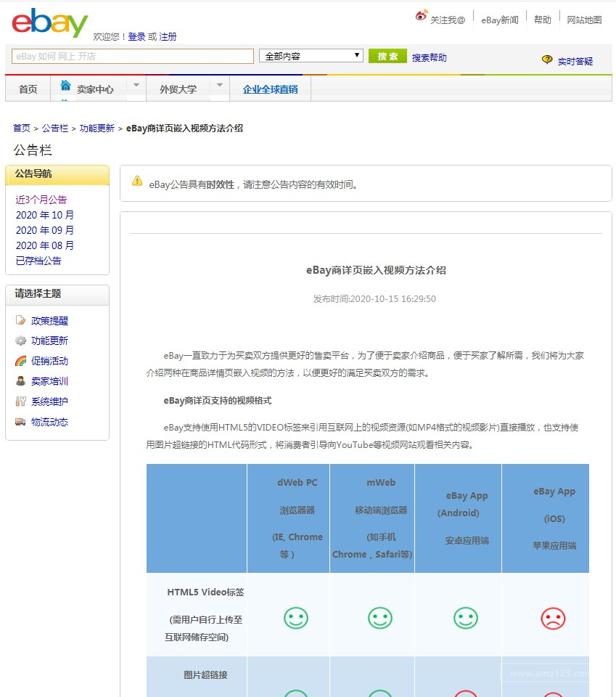Image resolution: width=616 pixels, height=697 pixels.
Task: Click the Weibo follow icon
Action: 422,15
